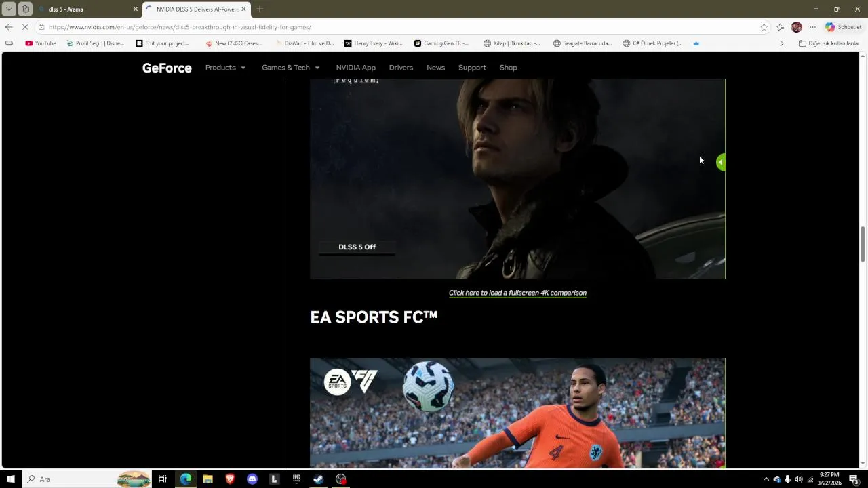868x488 pixels.
Task: Switch to the dlss 5 - Arama tab
Action: coord(88,9)
